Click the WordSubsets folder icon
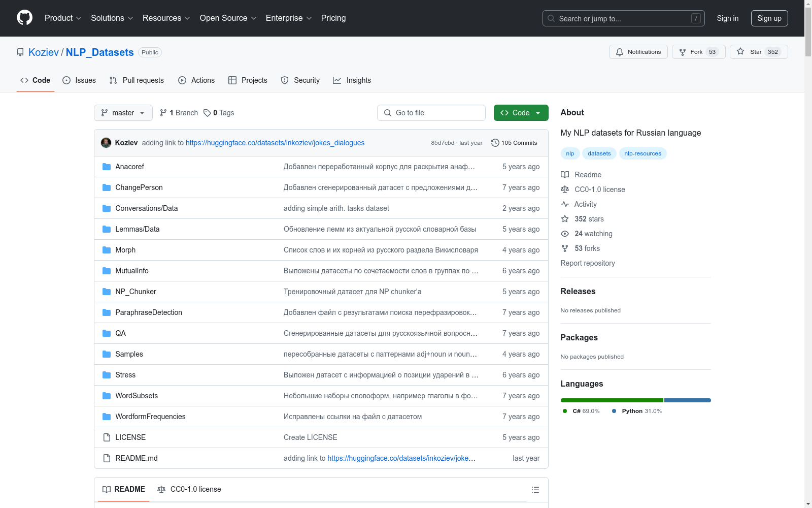 pyautogui.click(x=107, y=396)
